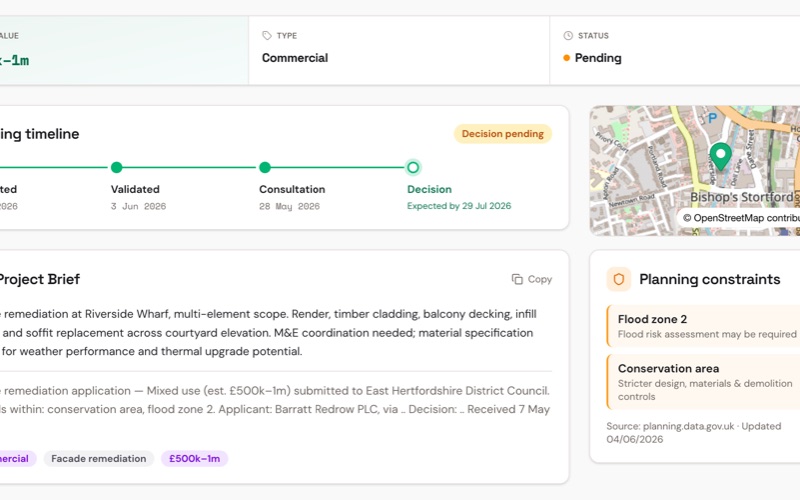Click the green 'Decision' timeline label
This screenshot has width=800, height=500.
(x=429, y=189)
